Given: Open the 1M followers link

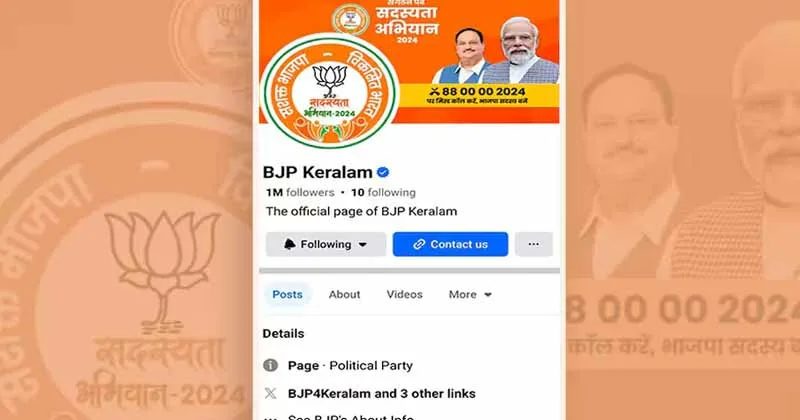Looking at the screenshot, I should pos(300,192).
